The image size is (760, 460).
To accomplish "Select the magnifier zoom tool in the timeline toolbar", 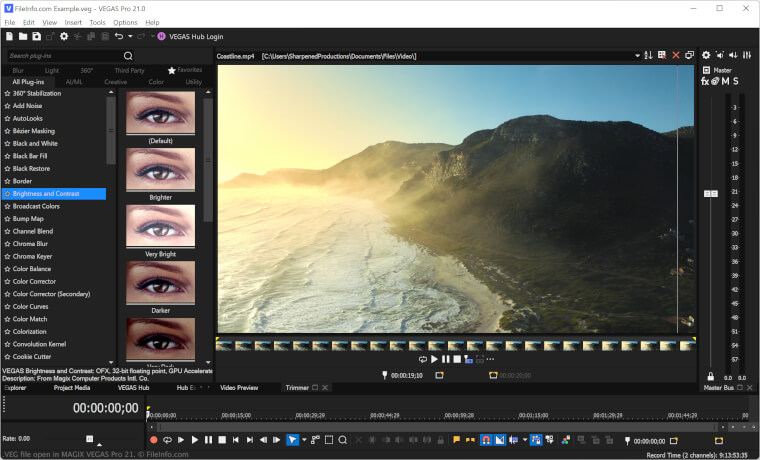I will pos(342,440).
